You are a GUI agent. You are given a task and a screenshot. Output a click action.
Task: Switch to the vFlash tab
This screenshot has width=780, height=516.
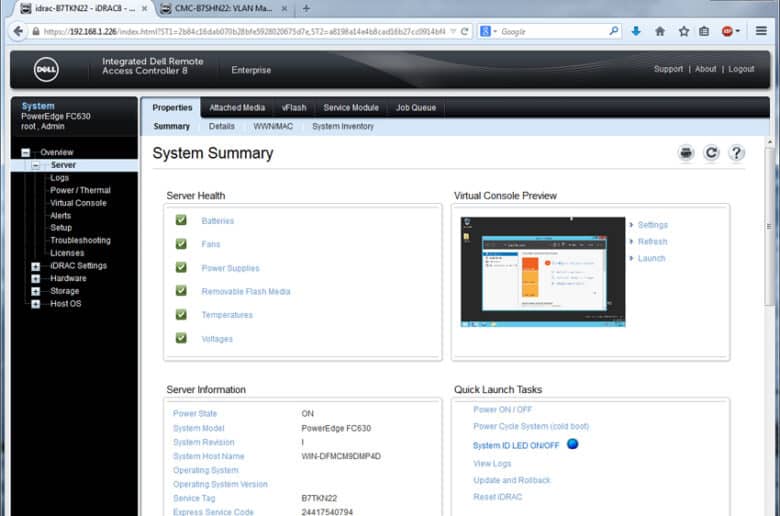click(x=294, y=107)
